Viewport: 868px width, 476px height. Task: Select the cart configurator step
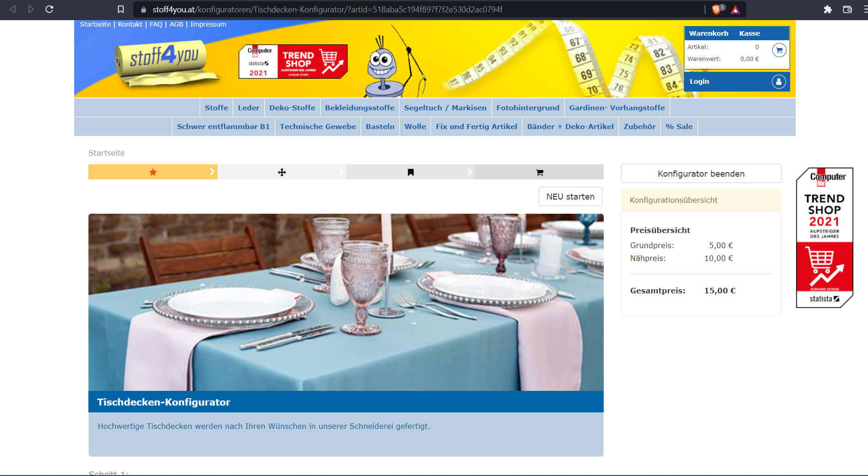tap(539, 172)
